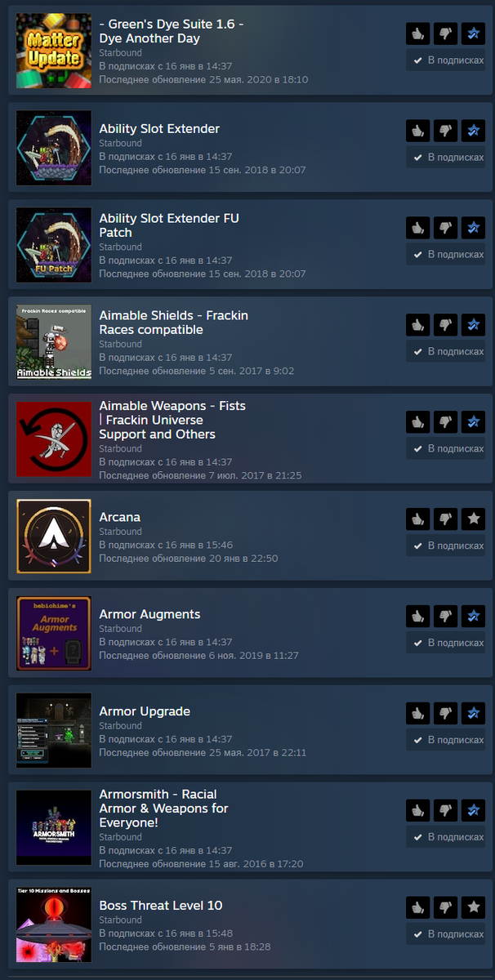Favorite star for Boss Threat Level 10
The height and width of the screenshot is (980, 495).
point(473,908)
